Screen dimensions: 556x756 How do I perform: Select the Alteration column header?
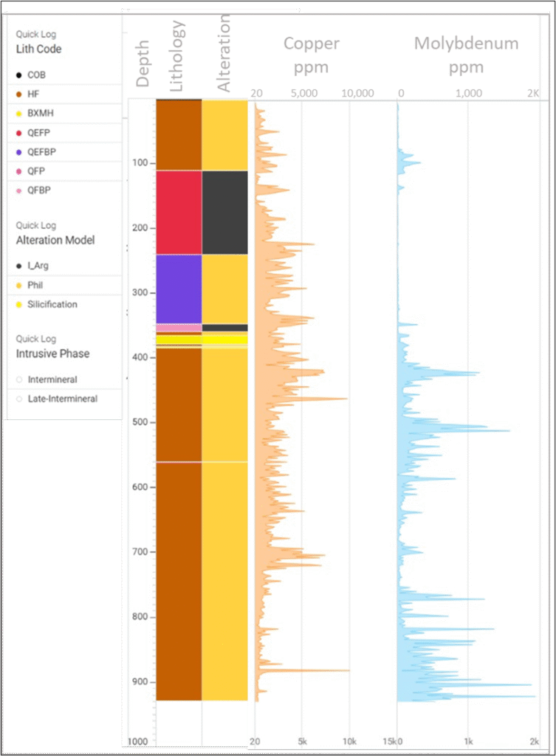(x=224, y=53)
